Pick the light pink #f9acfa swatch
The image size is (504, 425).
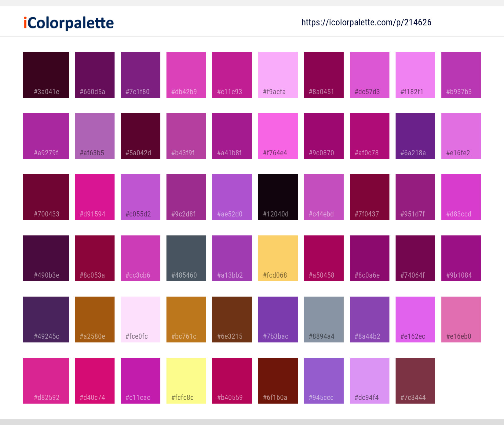[x=278, y=75]
